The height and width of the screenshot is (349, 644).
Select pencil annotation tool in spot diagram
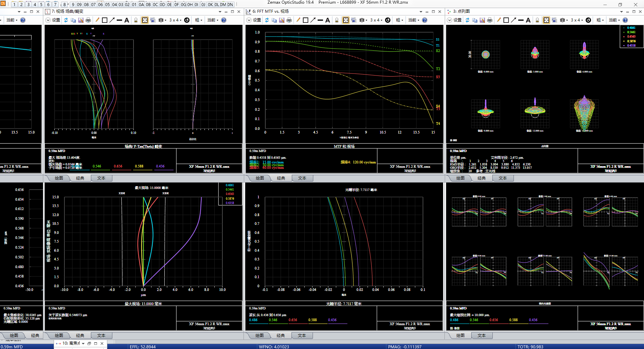pos(499,20)
